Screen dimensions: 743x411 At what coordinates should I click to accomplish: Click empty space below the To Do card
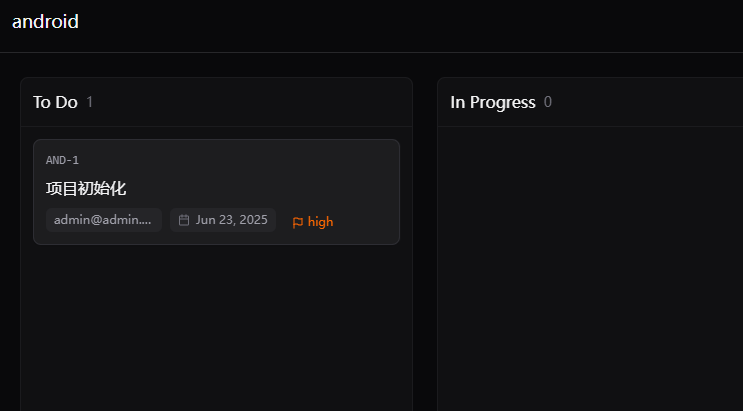(x=217, y=327)
